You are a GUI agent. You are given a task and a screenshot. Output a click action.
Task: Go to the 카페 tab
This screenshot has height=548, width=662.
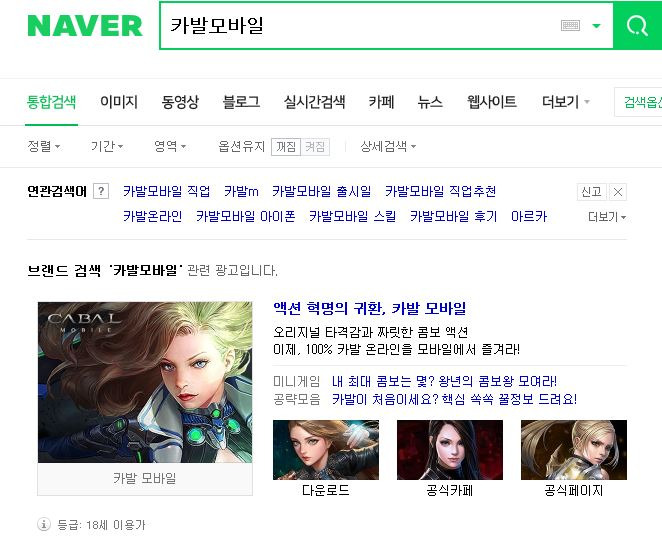click(381, 102)
